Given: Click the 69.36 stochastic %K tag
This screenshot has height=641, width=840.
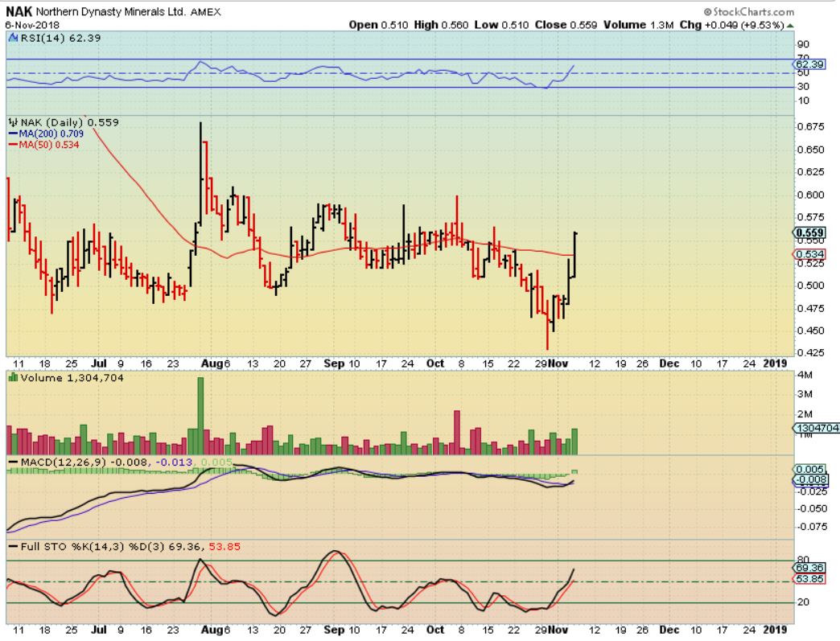Looking at the screenshot, I should (809, 568).
